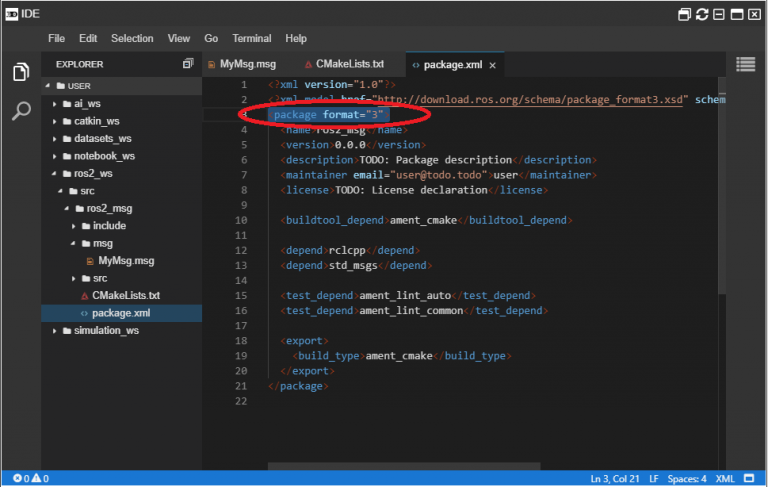The width and height of the screenshot is (768, 487).
Task: Click the panel toggle icon in status bar
Action: pyautogui.click(x=749, y=478)
